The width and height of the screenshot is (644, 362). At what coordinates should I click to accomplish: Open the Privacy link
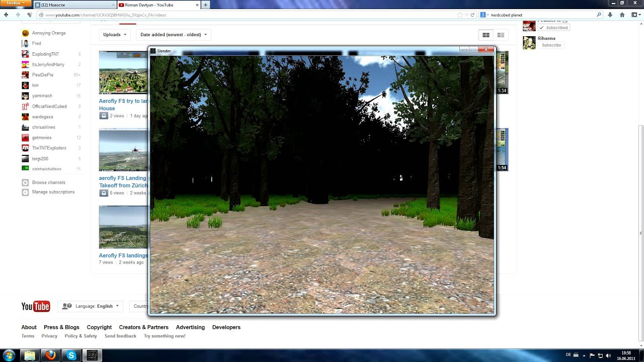49,336
